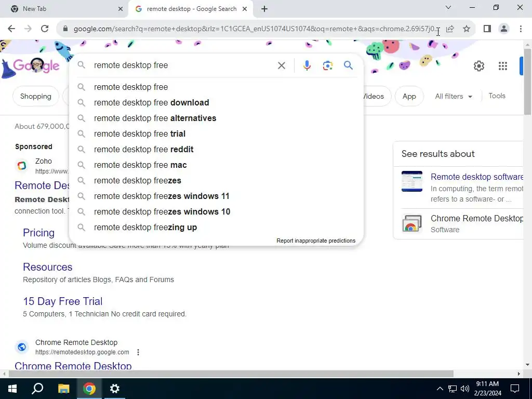This screenshot has height=399, width=532.
Task: Choose suggestion 'remote desktop free alternatives'
Action: coord(217,118)
